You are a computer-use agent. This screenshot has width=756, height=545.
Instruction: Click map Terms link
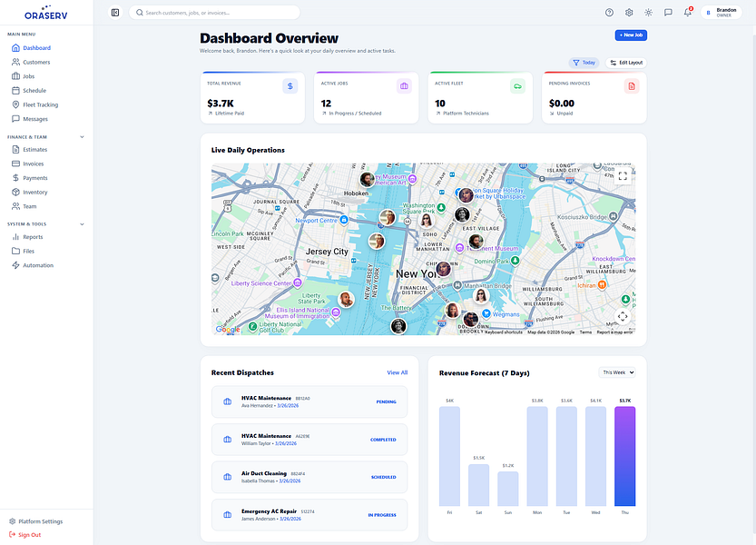click(x=585, y=332)
